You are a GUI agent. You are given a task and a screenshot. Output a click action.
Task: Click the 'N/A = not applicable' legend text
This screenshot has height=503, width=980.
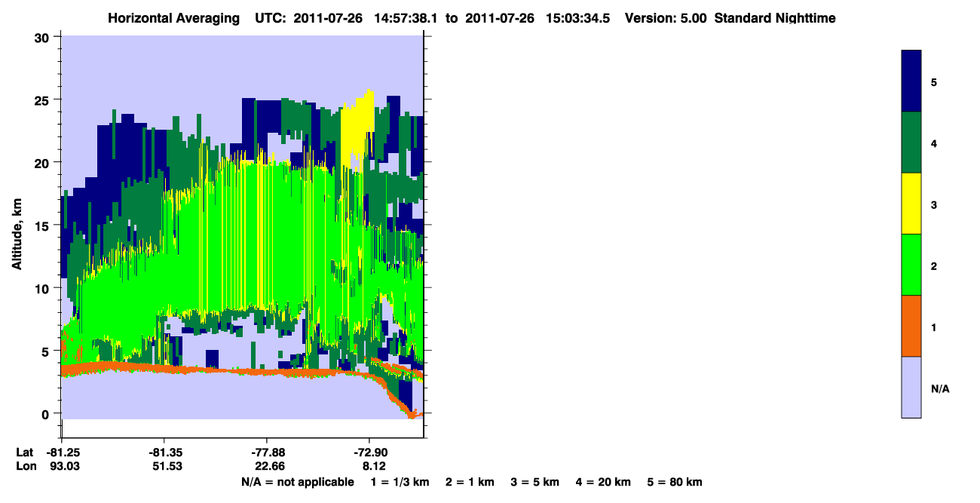point(297,482)
